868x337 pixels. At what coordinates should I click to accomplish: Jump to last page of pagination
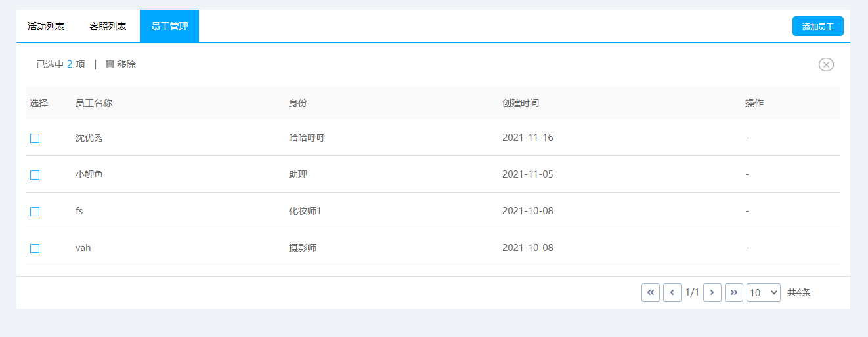(733, 292)
